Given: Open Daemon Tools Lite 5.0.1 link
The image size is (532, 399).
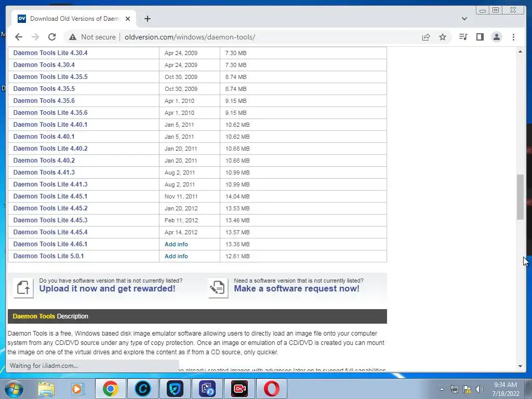Looking at the screenshot, I should point(48,256).
